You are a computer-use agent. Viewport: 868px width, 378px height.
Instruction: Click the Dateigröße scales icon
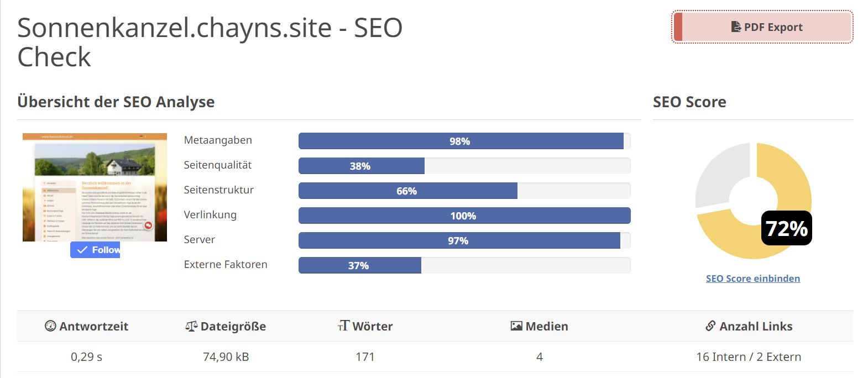pos(191,327)
